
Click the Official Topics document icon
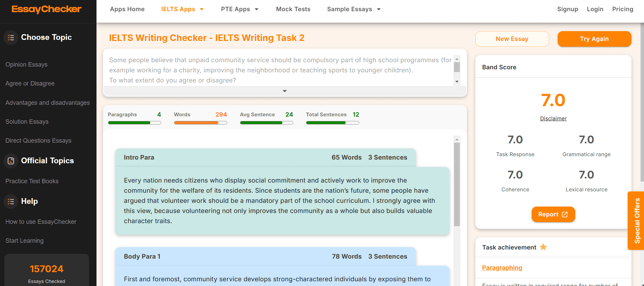11,161
